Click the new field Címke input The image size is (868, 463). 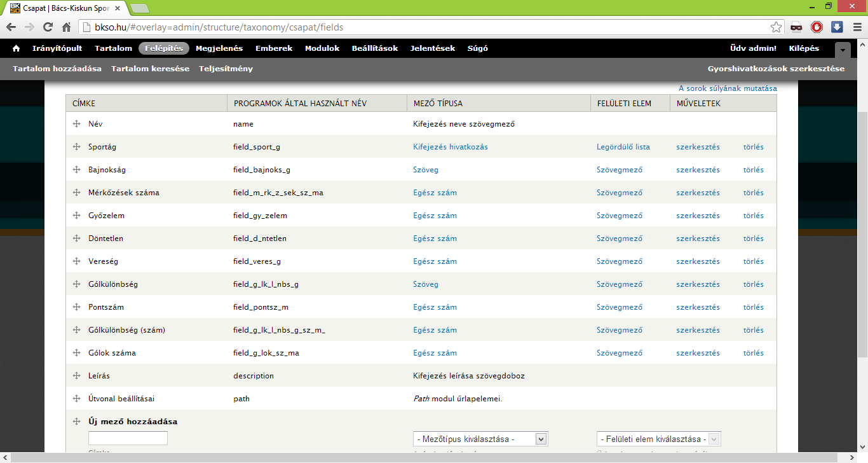click(x=128, y=438)
